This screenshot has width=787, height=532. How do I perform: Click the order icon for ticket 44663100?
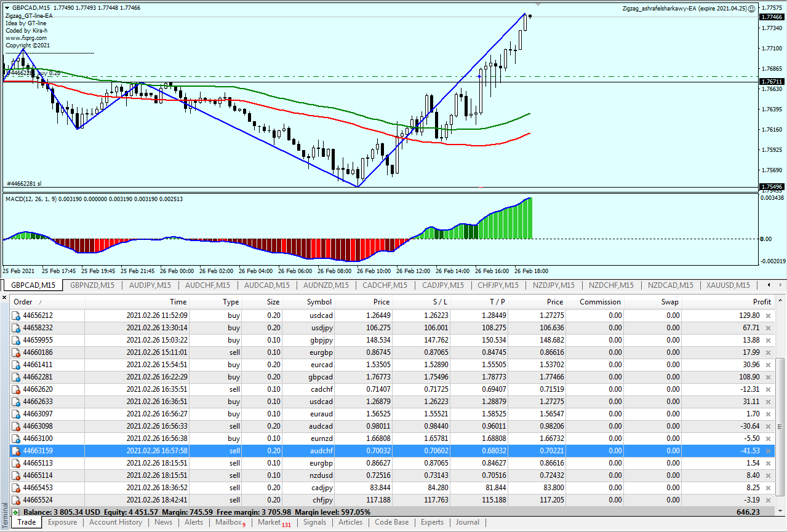16,439
